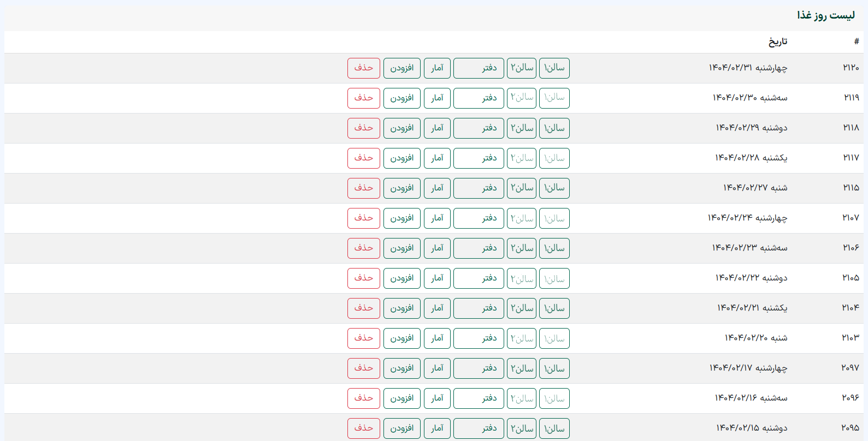
Task: Open آمار for row ۲۱۰۵
Action: point(437,278)
